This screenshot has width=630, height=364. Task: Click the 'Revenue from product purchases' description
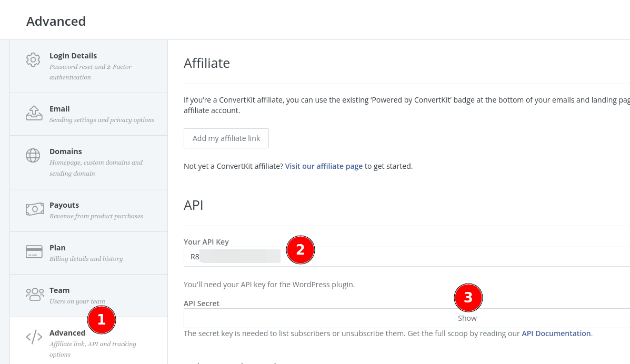[96, 216]
